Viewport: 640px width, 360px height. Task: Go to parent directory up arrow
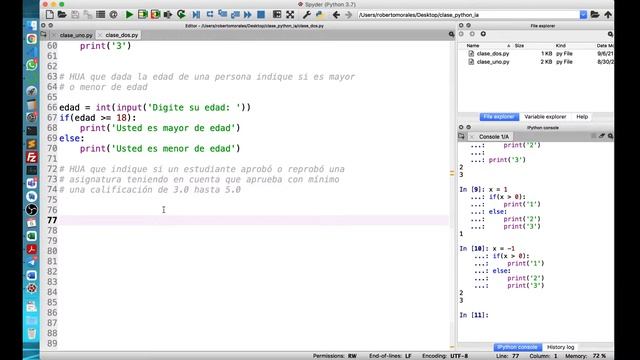tap(608, 15)
